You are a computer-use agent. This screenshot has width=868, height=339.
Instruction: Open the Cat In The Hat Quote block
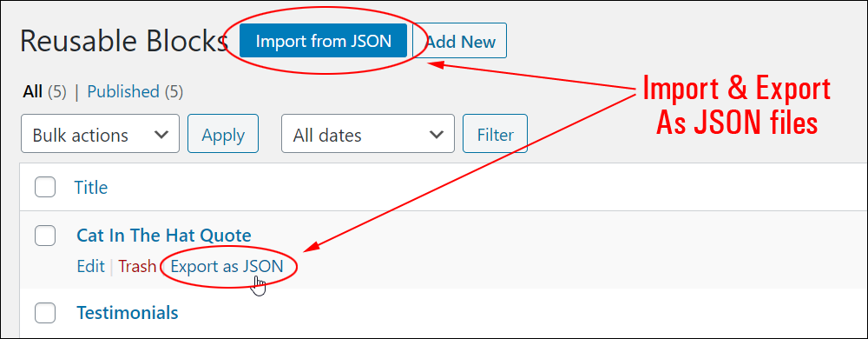(x=164, y=235)
